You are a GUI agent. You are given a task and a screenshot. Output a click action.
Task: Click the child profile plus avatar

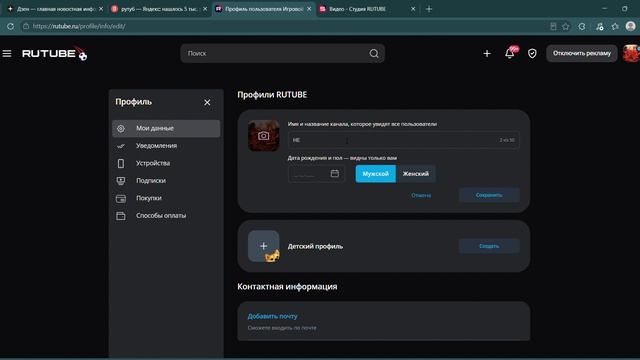tap(264, 246)
